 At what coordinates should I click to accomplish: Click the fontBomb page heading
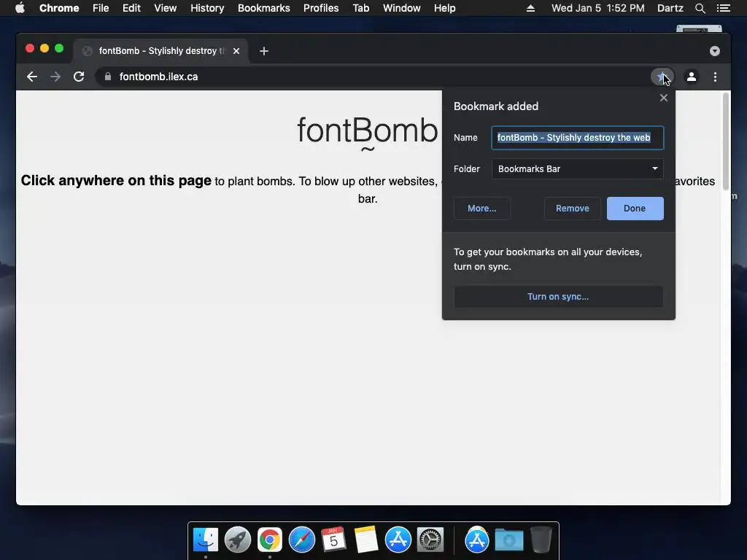coord(368,130)
